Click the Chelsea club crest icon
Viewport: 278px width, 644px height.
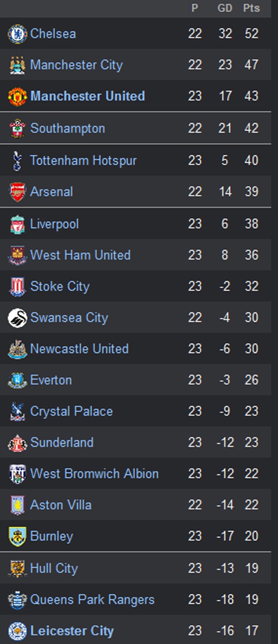(x=17, y=34)
